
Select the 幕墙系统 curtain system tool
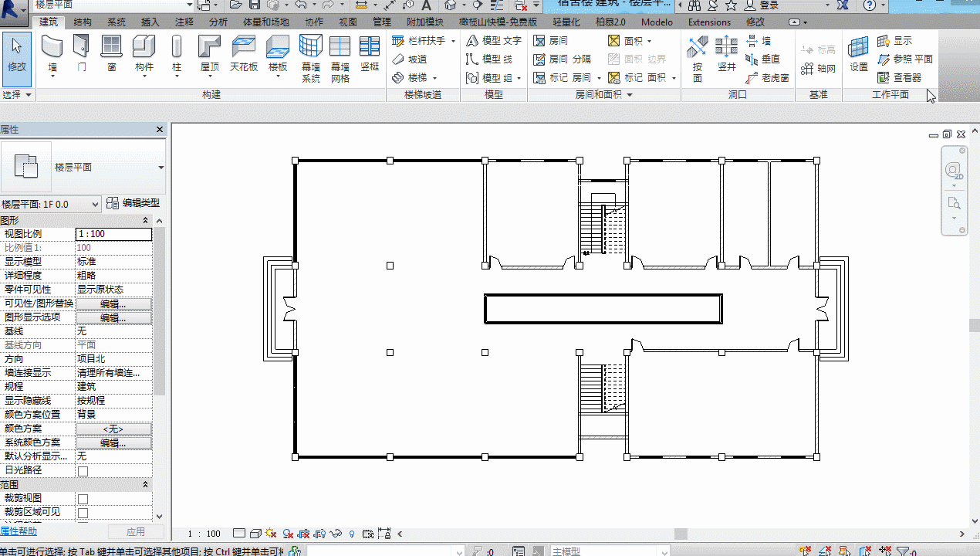[311, 59]
